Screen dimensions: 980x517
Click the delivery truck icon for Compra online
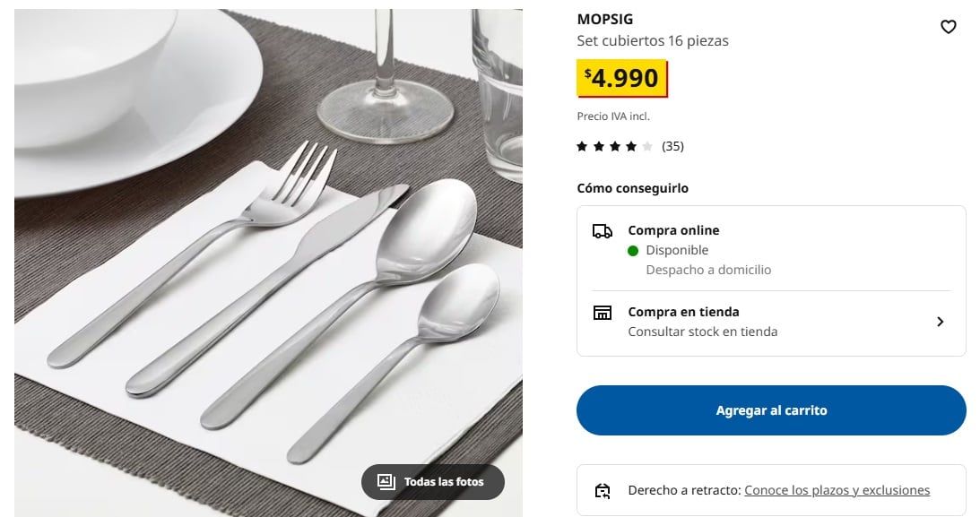[x=603, y=231]
